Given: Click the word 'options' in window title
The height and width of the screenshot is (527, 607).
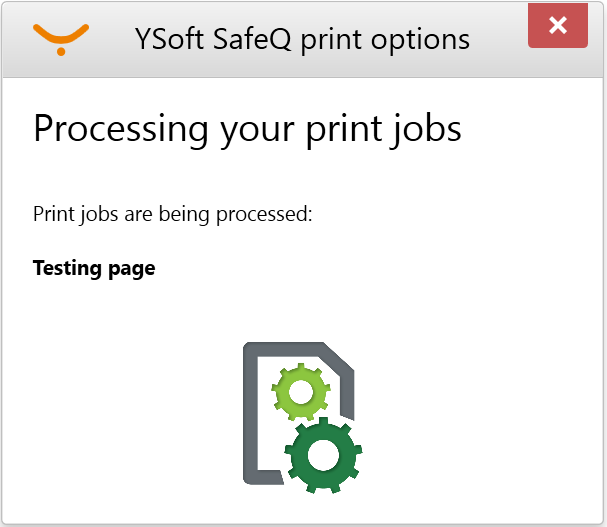Looking at the screenshot, I should pyautogui.click(x=420, y=39).
